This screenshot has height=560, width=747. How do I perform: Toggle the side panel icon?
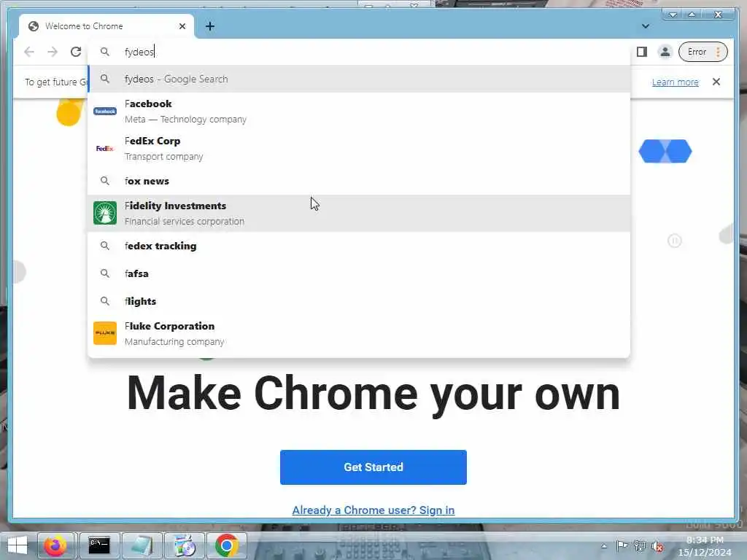642,52
